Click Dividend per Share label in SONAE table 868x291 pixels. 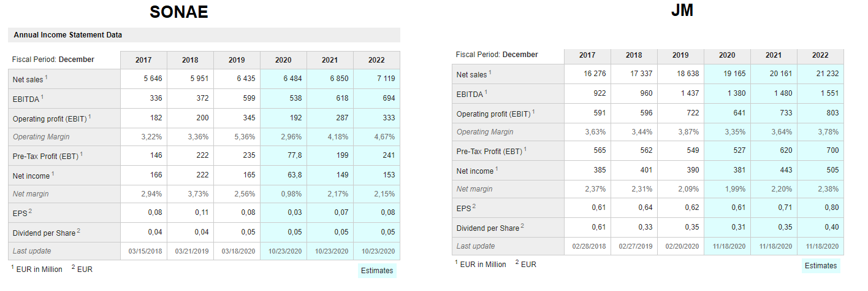pyautogui.click(x=44, y=233)
